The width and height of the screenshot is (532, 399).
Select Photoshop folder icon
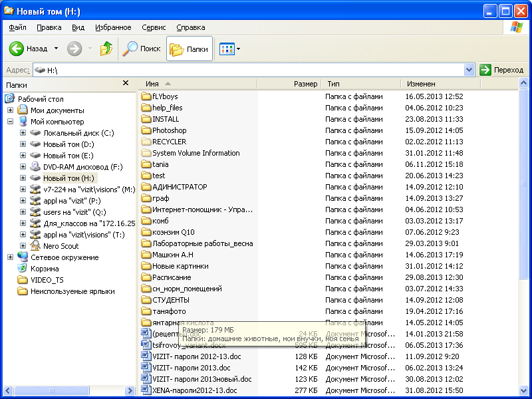(x=146, y=130)
